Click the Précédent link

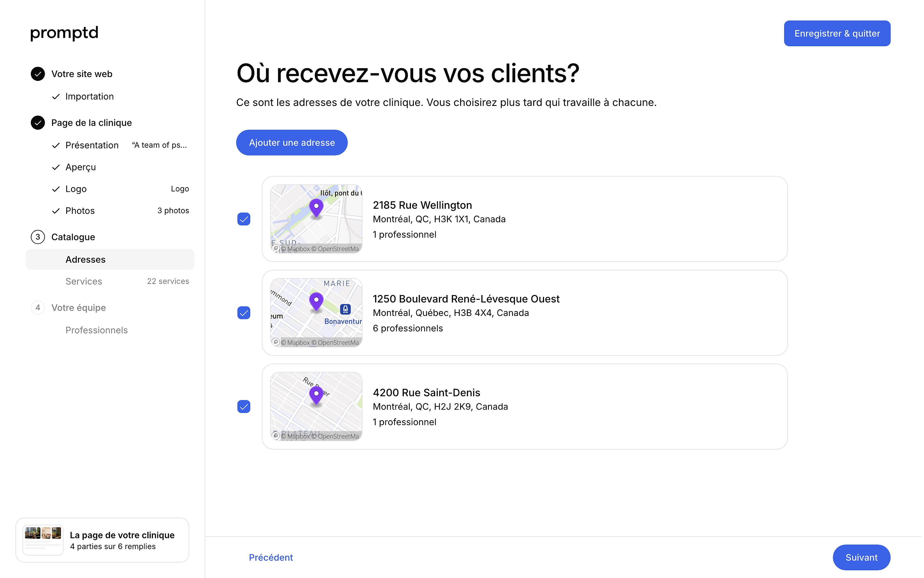point(271,557)
